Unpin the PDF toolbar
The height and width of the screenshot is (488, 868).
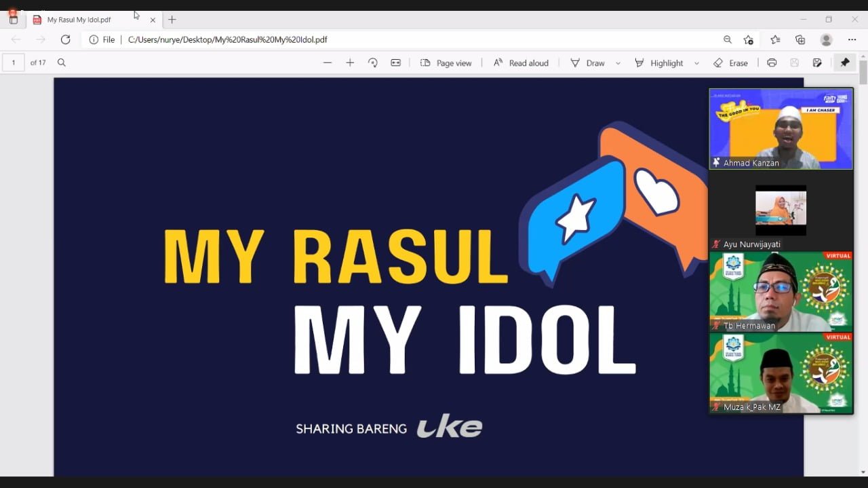click(x=845, y=62)
